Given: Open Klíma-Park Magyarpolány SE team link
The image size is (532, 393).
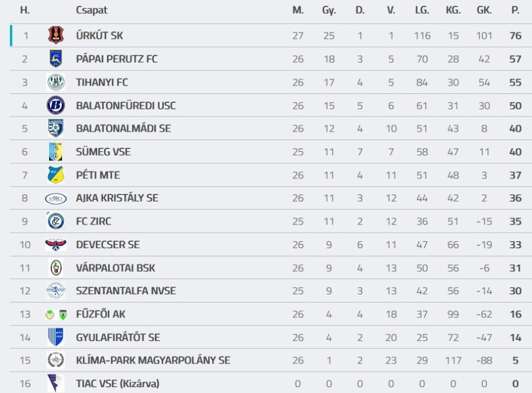Looking at the screenshot, I should pos(153,360).
